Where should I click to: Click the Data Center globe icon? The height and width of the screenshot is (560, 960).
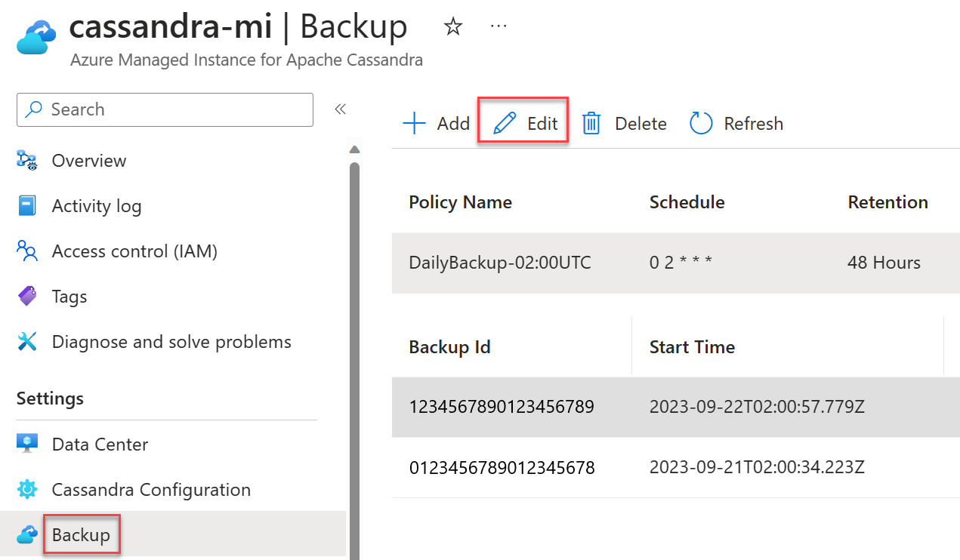(27, 444)
